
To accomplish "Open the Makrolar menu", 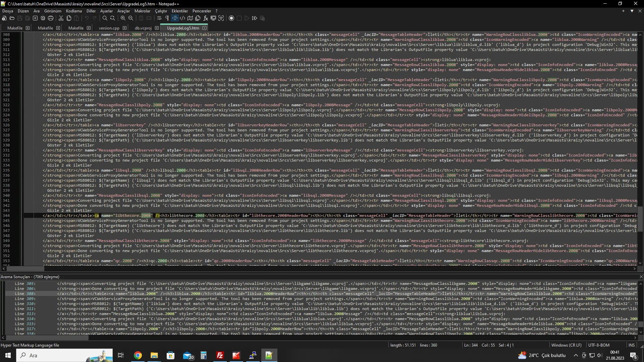I will pos(142,11).
